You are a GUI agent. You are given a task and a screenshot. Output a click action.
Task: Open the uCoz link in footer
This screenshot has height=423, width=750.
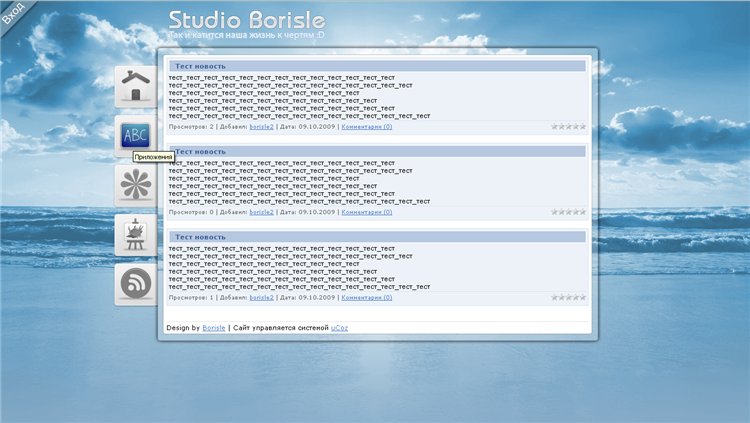click(x=340, y=328)
